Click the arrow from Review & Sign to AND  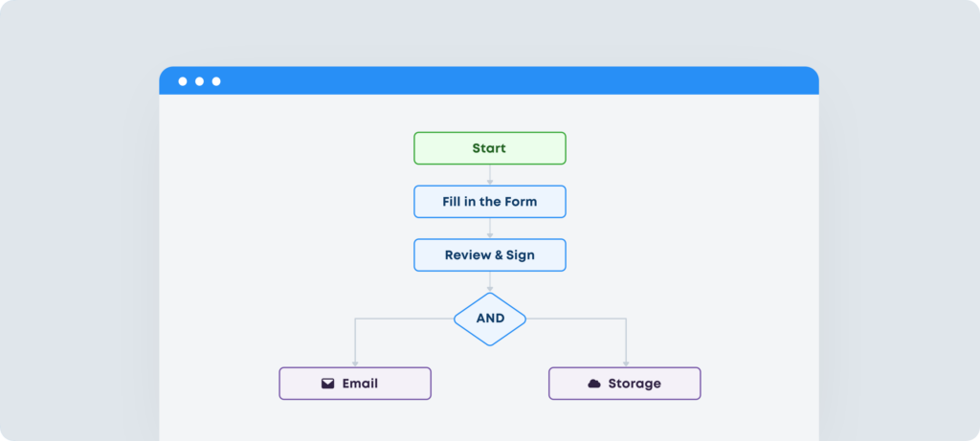click(490, 281)
